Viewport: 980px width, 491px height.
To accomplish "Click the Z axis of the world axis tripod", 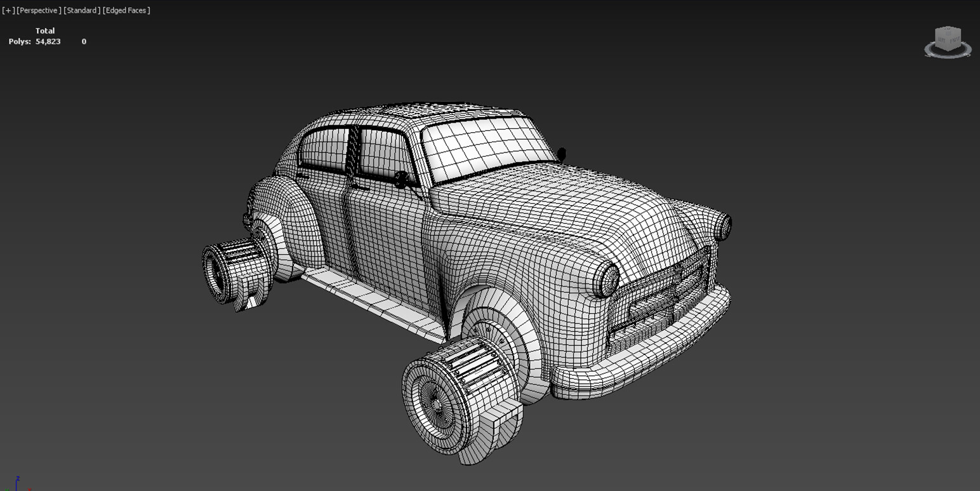I will [x=16, y=481].
